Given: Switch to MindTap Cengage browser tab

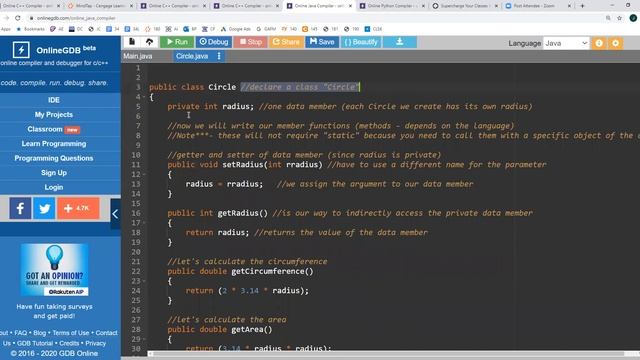Looking at the screenshot, I should 100,6.
